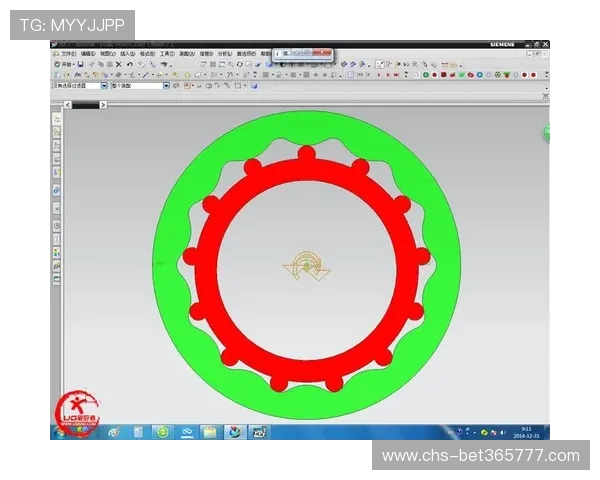Open the selection filter combo box arrow
This screenshot has height=480, width=600.
coord(104,86)
